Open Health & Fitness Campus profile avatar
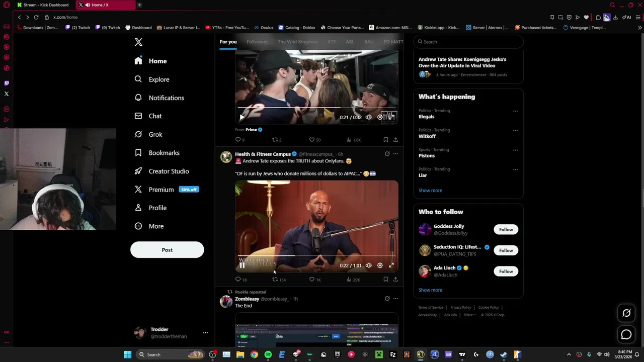644x362 pixels. [226, 157]
